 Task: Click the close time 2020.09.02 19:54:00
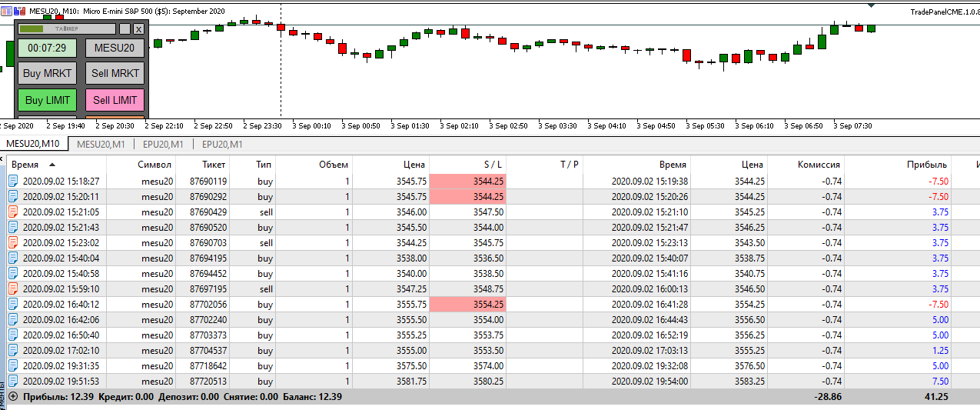[x=649, y=381]
